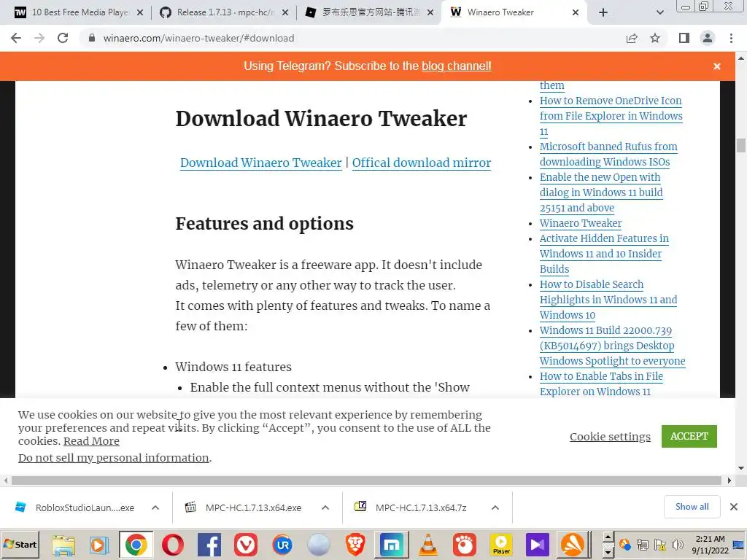Close the 10 Best Free Media Players tab
Screen dimensions: 747x560
point(140,12)
